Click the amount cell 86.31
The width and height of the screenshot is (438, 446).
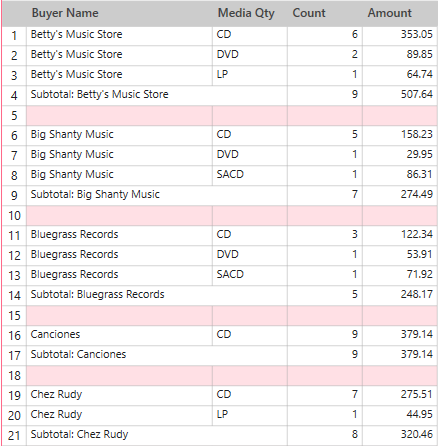click(400, 176)
